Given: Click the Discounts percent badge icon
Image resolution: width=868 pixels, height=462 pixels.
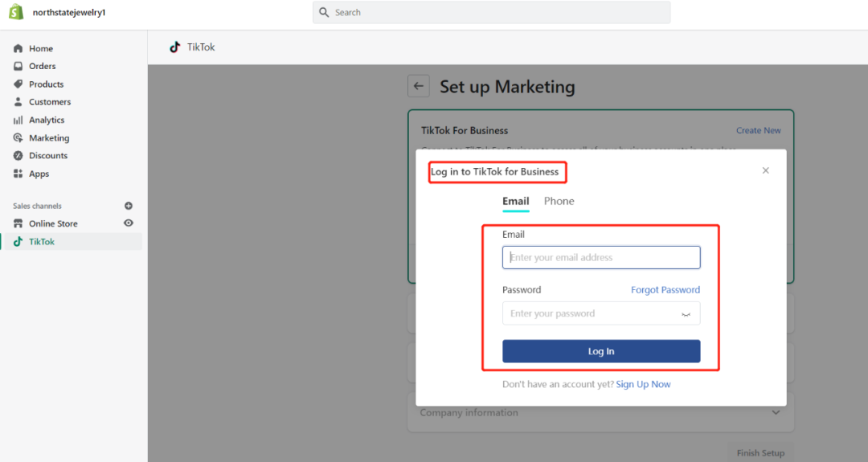Looking at the screenshot, I should point(18,156).
